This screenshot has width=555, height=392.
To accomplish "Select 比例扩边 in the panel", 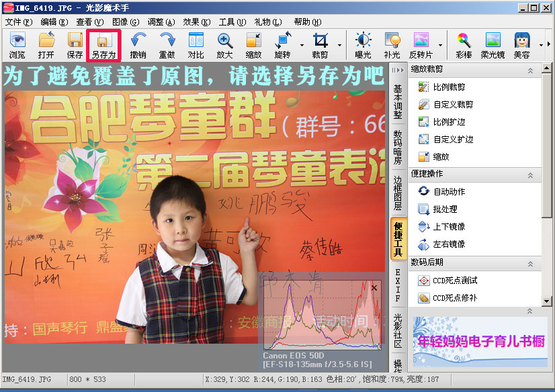I will pyautogui.click(x=441, y=122).
